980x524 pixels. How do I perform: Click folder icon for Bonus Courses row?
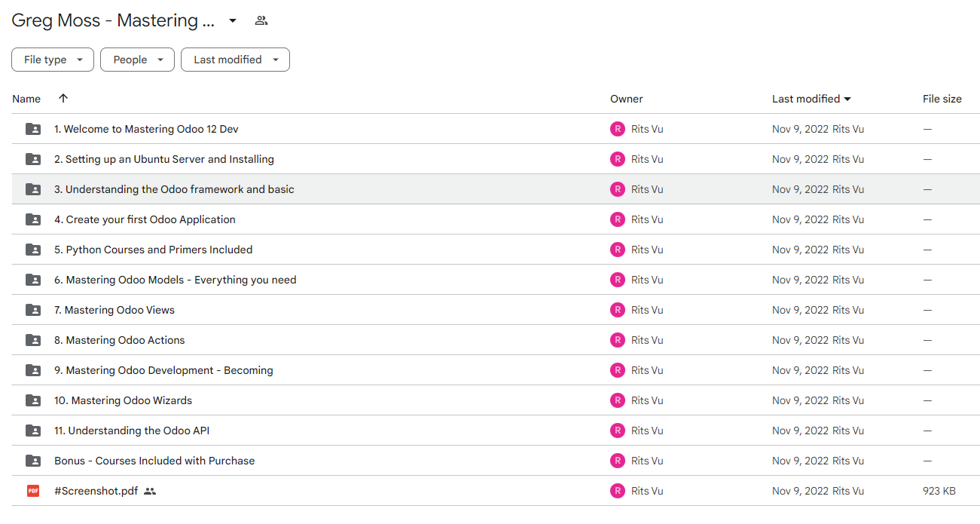coord(33,461)
